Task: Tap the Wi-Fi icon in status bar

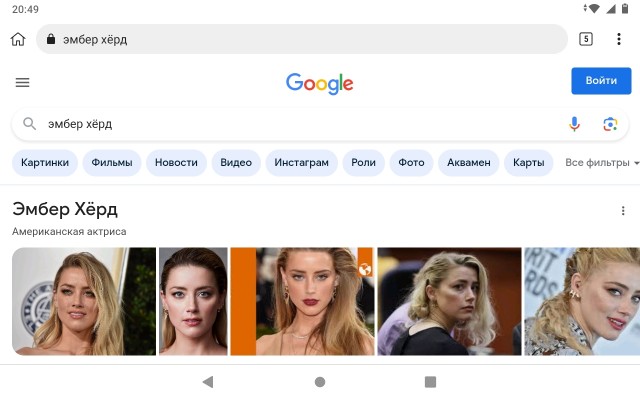Action: (593, 9)
